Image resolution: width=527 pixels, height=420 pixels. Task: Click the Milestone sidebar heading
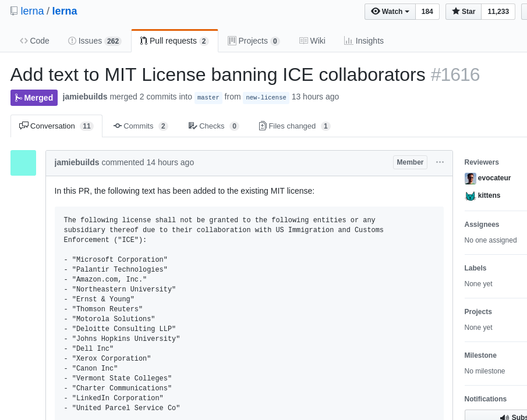pyautogui.click(x=480, y=355)
